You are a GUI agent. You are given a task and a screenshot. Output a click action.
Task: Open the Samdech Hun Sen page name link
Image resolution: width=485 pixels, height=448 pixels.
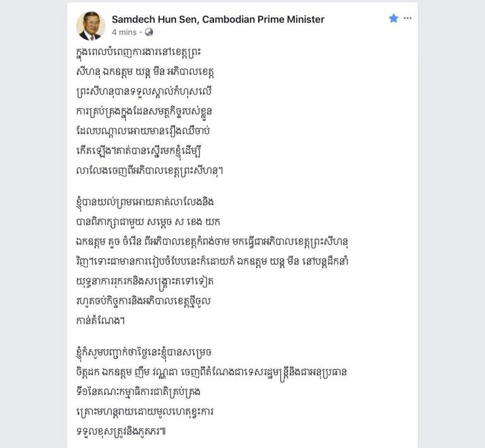218,20
